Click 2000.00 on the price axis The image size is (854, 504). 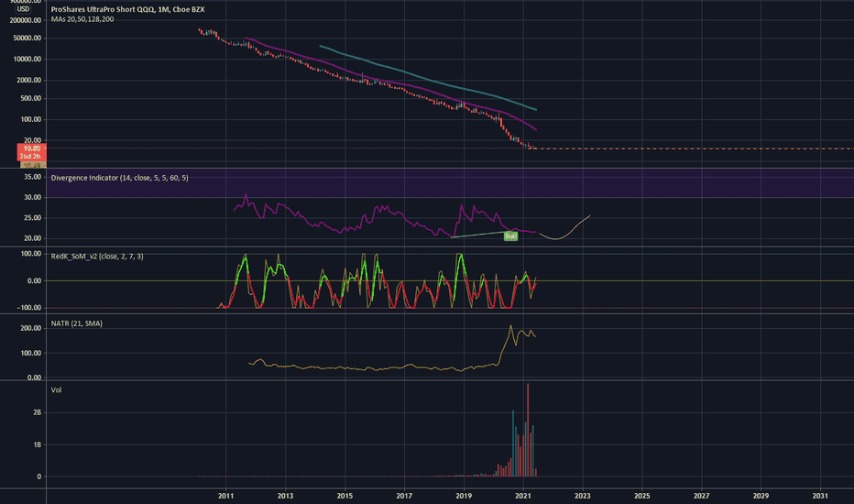point(29,80)
